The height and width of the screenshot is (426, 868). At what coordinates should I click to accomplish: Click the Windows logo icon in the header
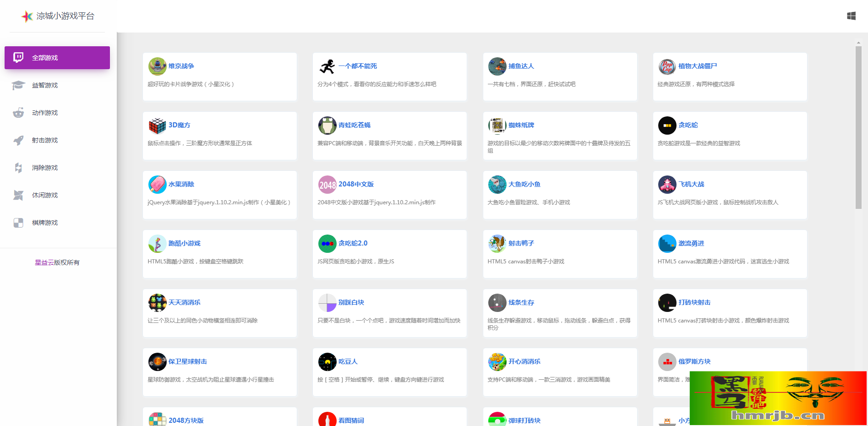[x=851, y=16]
